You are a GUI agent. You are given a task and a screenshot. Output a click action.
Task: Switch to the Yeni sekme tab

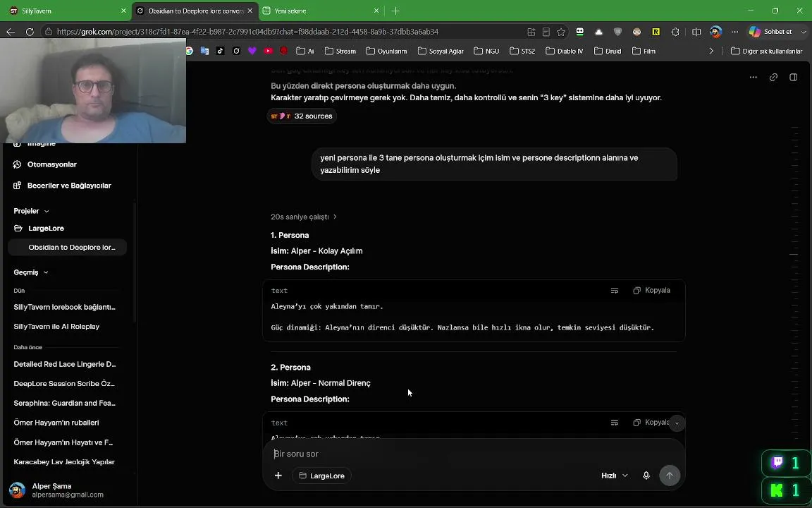[320, 11]
